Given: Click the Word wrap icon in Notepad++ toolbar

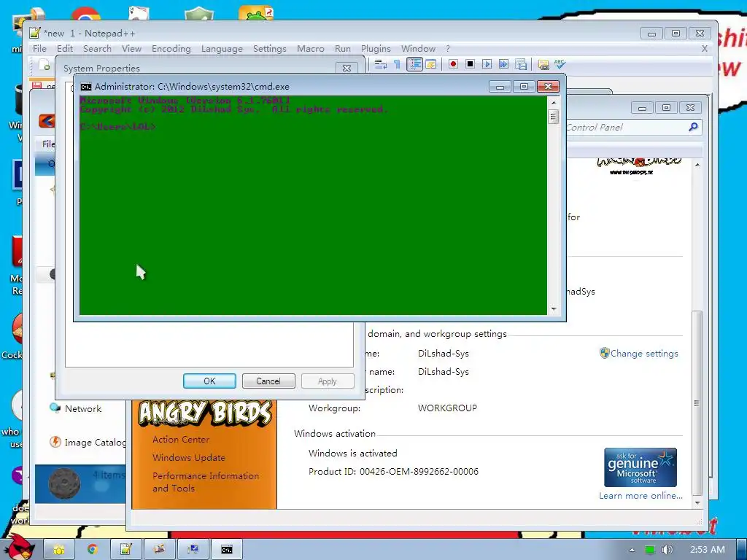Looking at the screenshot, I should (380, 64).
